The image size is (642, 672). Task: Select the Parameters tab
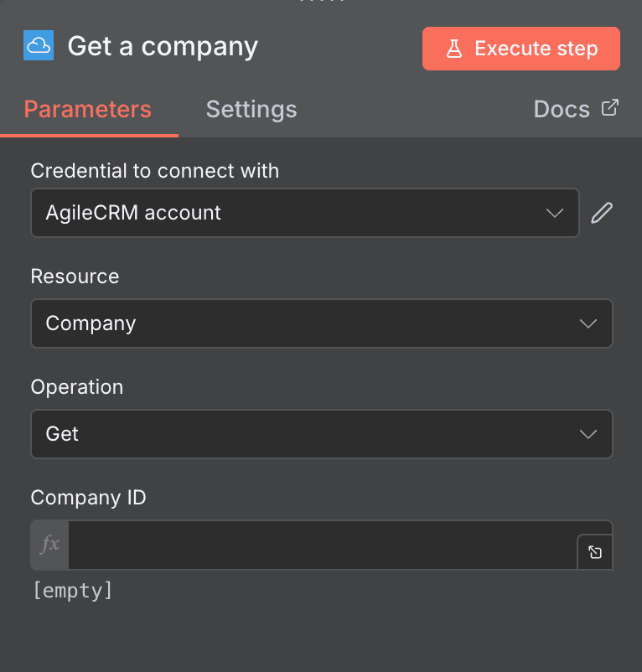click(87, 109)
